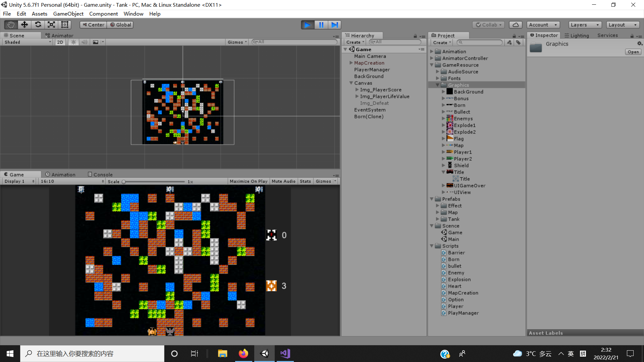Image resolution: width=644 pixels, height=362 pixels.
Task: Select the Rect transform tool
Action: pyautogui.click(x=64, y=25)
